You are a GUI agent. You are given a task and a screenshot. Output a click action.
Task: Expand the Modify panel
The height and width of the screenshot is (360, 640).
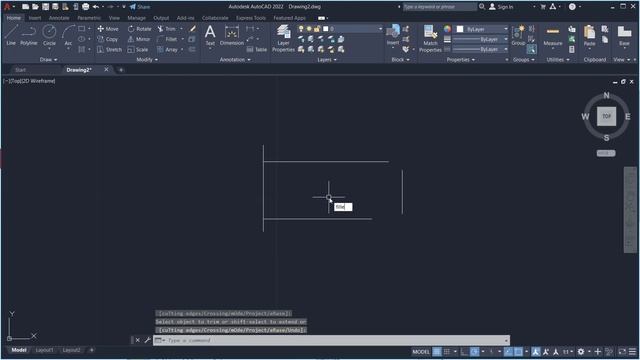pos(147,60)
